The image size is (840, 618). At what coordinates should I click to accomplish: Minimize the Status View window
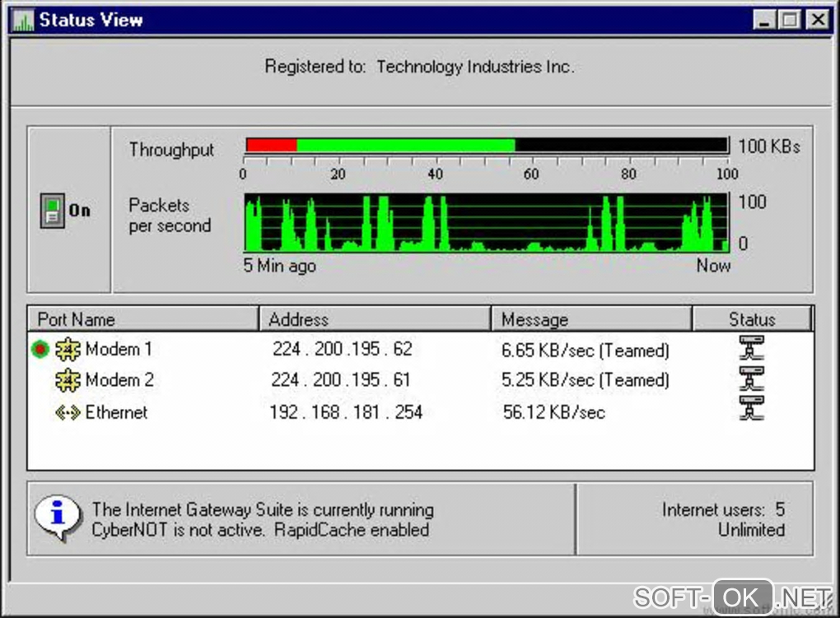[x=764, y=21]
